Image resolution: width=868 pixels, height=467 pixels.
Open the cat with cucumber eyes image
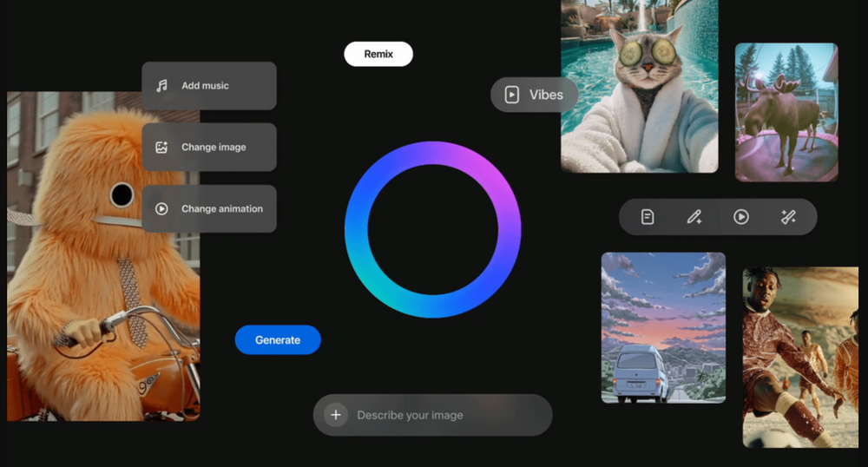click(639, 87)
